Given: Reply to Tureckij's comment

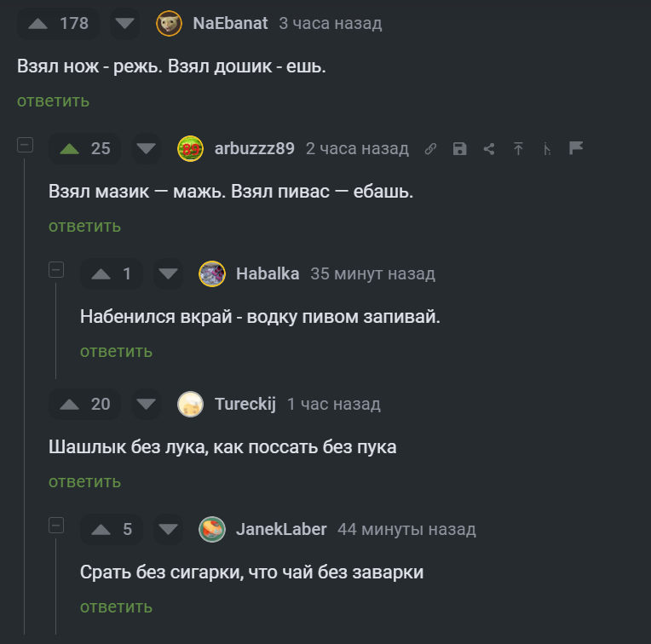Looking at the screenshot, I should tap(84, 482).
